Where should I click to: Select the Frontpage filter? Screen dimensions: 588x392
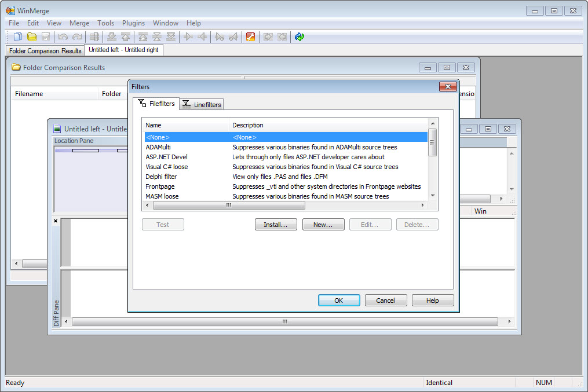point(286,186)
